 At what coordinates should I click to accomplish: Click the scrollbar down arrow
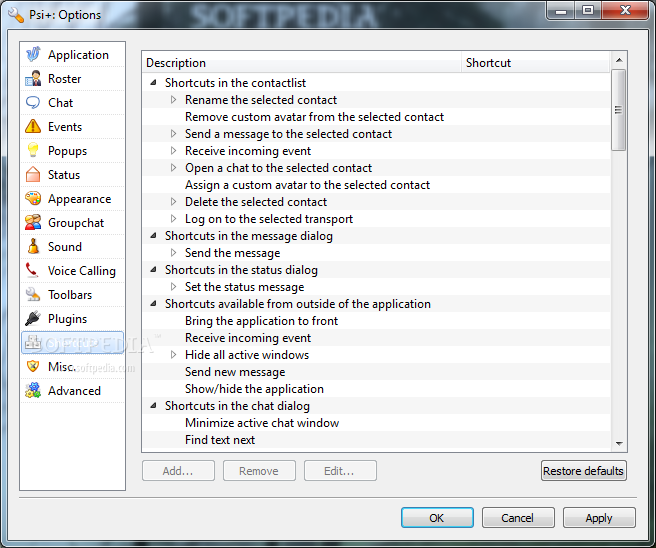coord(619,443)
